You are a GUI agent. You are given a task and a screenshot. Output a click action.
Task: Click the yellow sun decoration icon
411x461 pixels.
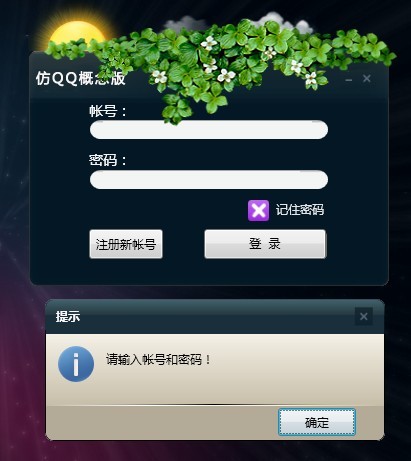[x=79, y=35]
